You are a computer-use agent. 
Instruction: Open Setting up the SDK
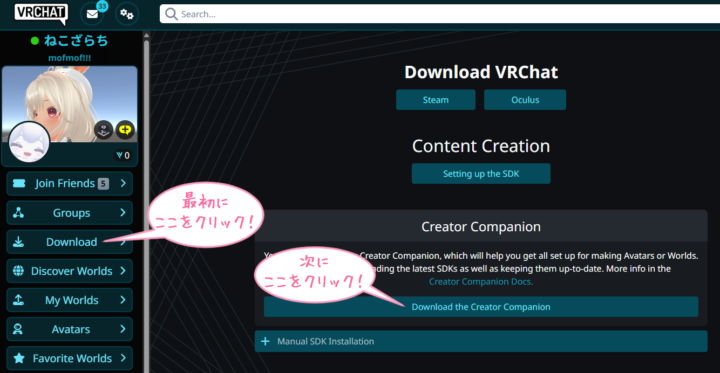click(481, 174)
